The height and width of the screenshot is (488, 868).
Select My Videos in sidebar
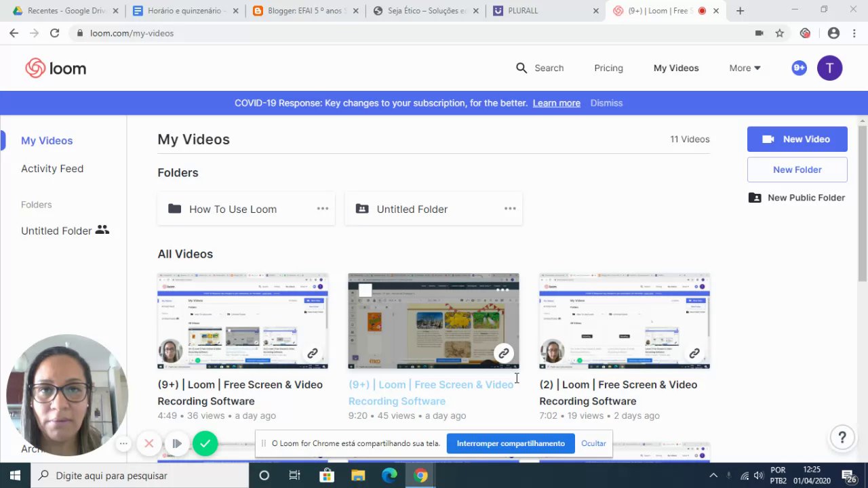coord(47,140)
